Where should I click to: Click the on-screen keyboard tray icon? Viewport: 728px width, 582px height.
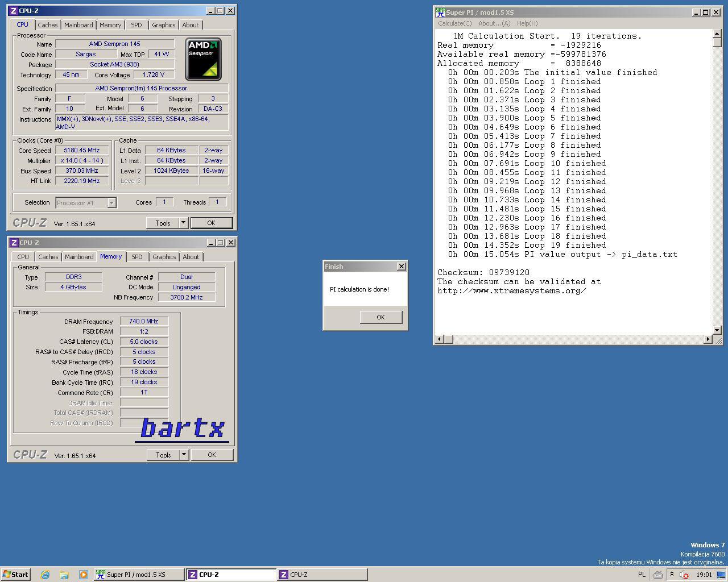(x=658, y=575)
